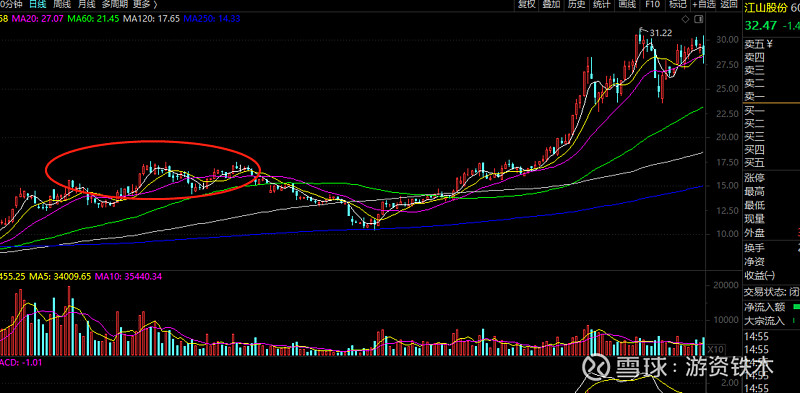Click the volume MA10: 35440.34 label
Viewport: 800px width, 393px height.
[x=129, y=276]
